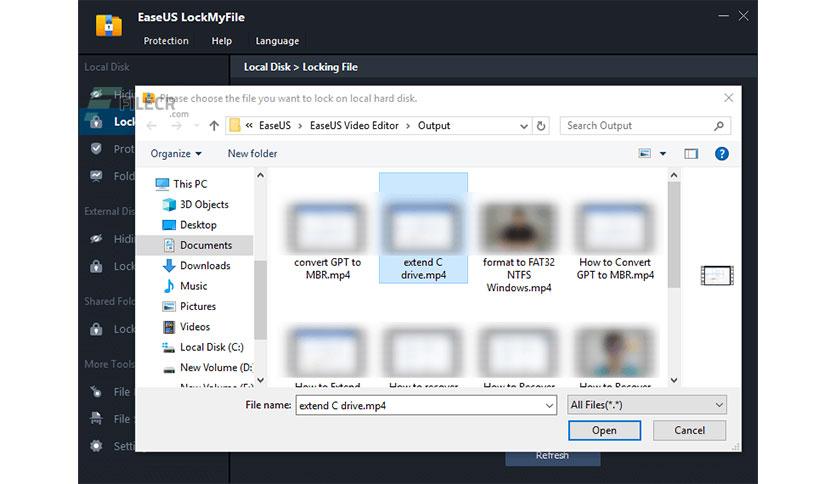
Task: Close the file chooser dialog
Action: click(728, 98)
